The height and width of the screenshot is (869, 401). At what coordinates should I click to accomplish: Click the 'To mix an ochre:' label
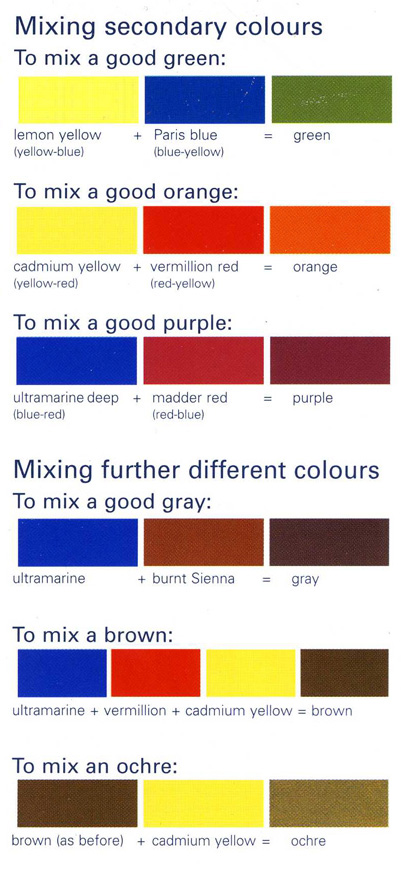coord(95,766)
